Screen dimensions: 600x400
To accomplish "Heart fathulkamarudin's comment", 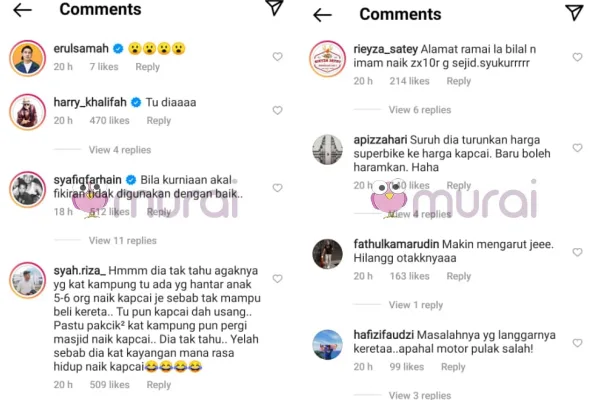I will pyautogui.click(x=577, y=252).
